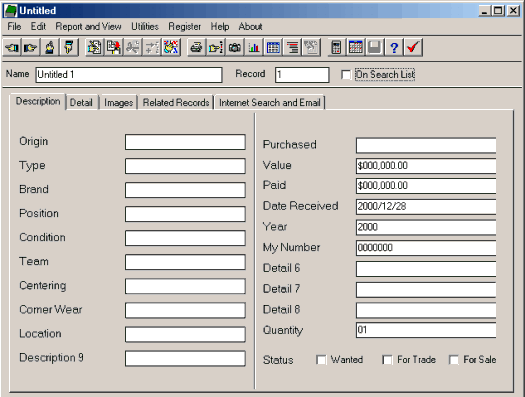This screenshot has height=397, width=525.
Task: Click the colorful ABC spell-check hand icon
Action: click(x=171, y=48)
